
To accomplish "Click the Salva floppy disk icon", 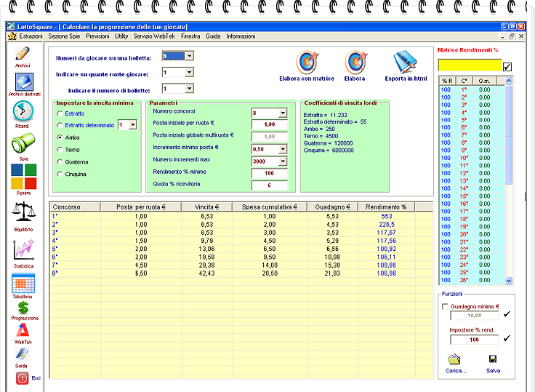I will [493, 359].
